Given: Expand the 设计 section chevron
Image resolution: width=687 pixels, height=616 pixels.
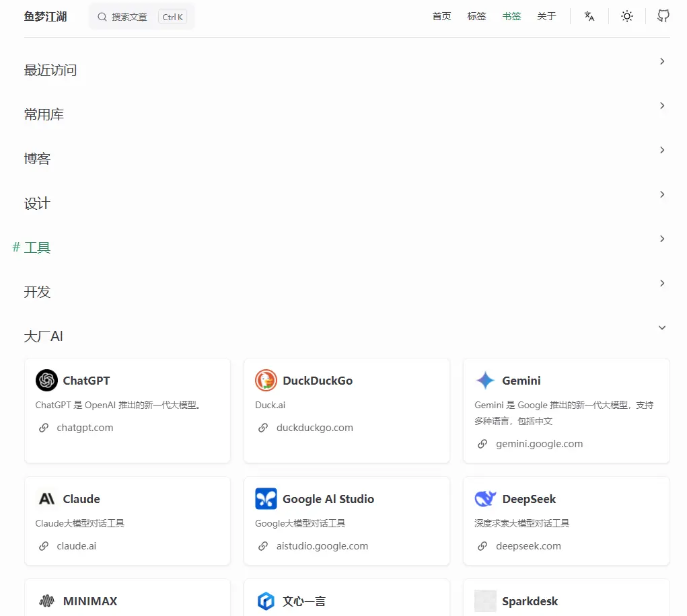Looking at the screenshot, I should (x=662, y=194).
